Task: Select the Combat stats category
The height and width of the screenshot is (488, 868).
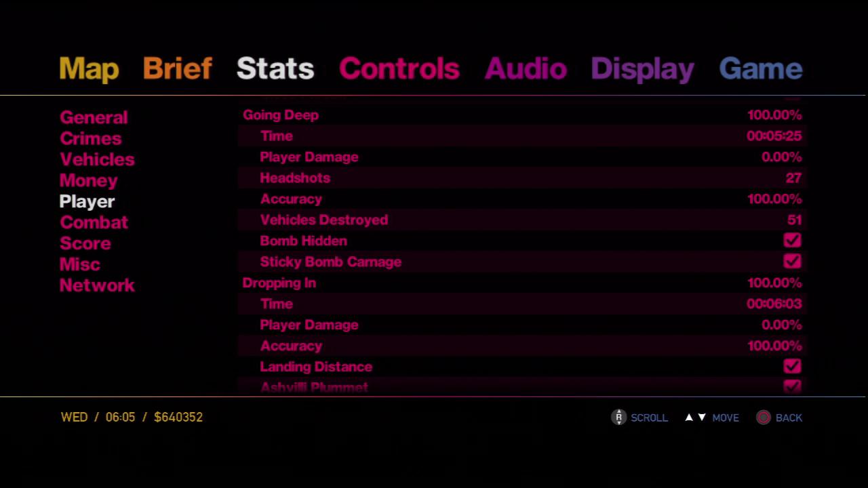Action: [94, 222]
